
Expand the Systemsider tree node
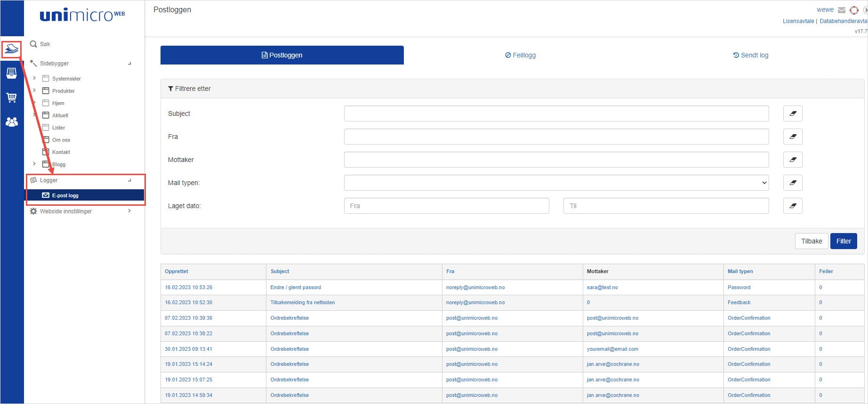click(x=34, y=78)
